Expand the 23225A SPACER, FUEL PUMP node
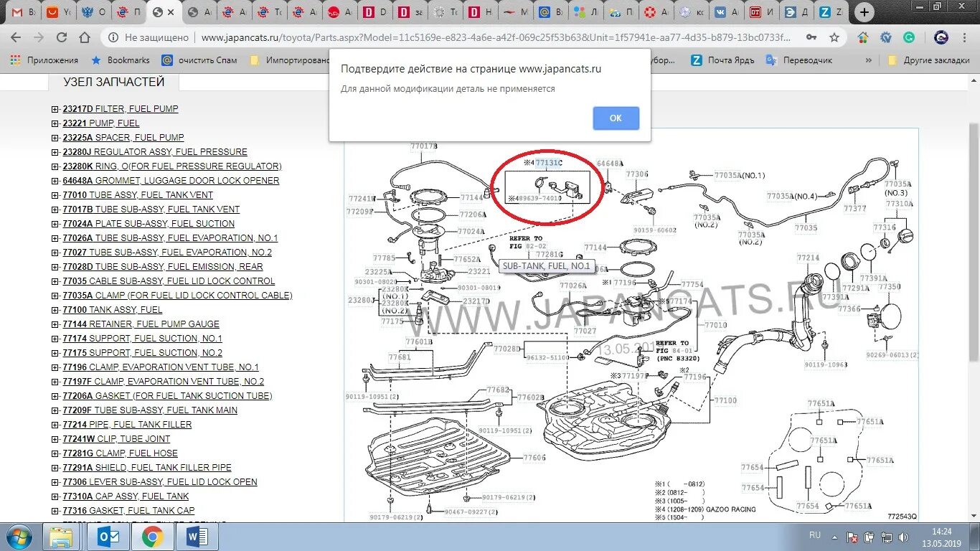 pyautogui.click(x=55, y=138)
